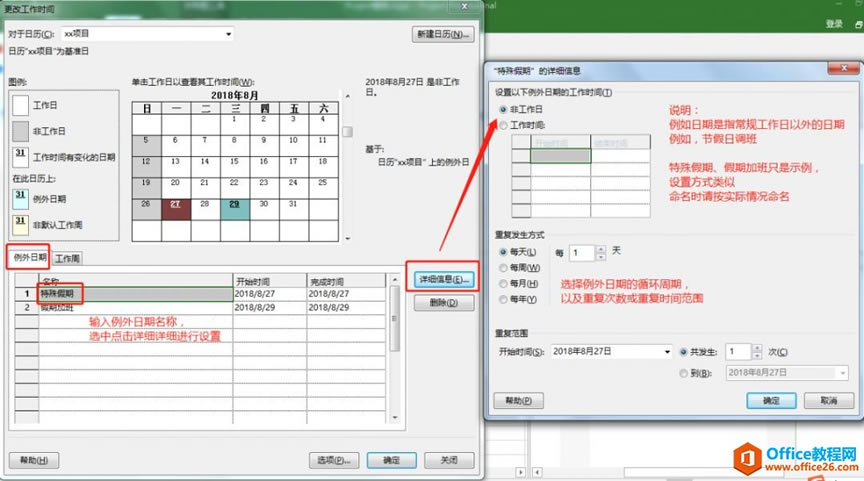Click 帮助 in 更改工作时间 dialog

click(34, 460)
